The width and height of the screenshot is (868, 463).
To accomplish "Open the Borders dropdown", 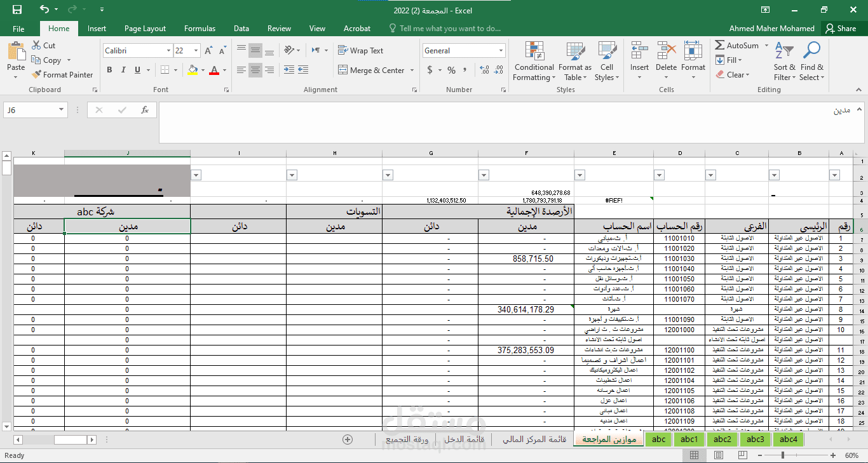I will (x=177, y=70).
